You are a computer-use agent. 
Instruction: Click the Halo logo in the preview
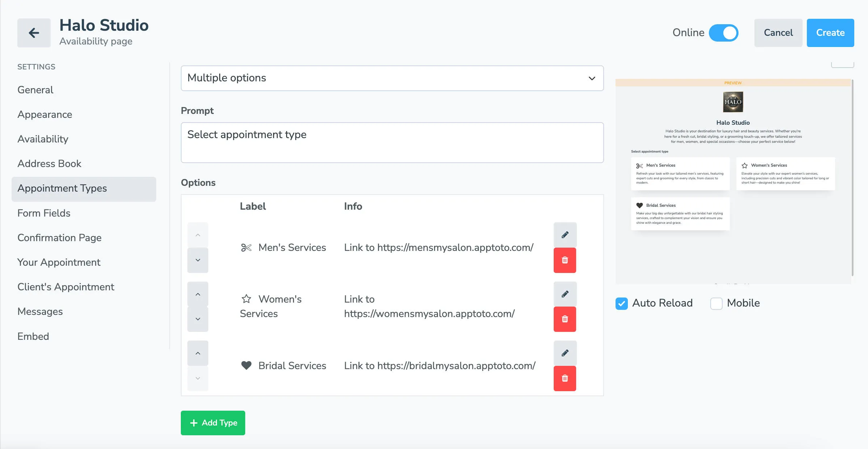click(733, 102)
